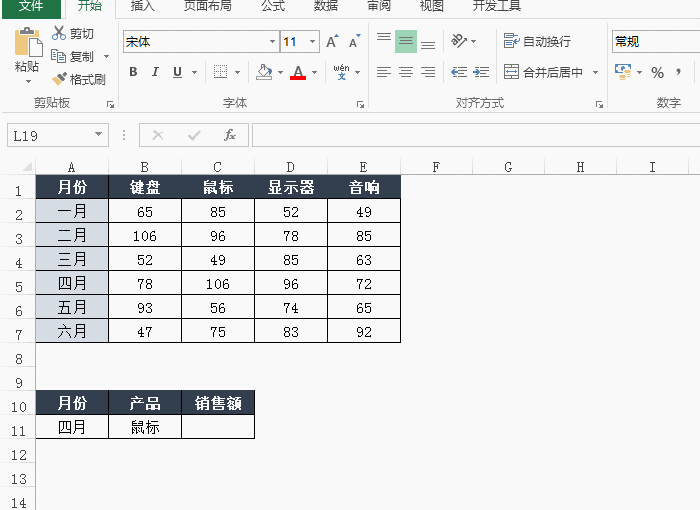This screenshot has width=700, height=510.
Task: Switch to the 插入 Insert tab
Action: [142, 6]
